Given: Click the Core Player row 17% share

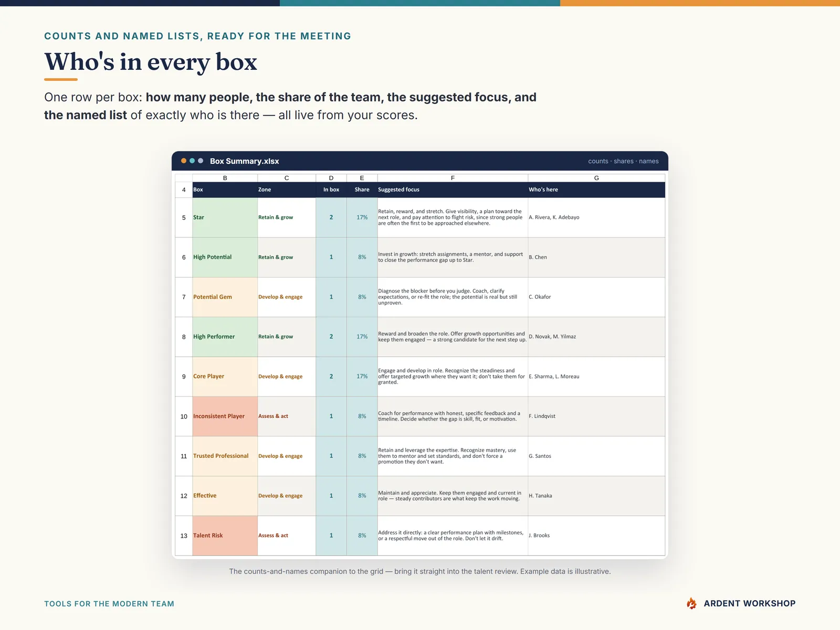Looking at the screenshot, I should coord(362,376).
